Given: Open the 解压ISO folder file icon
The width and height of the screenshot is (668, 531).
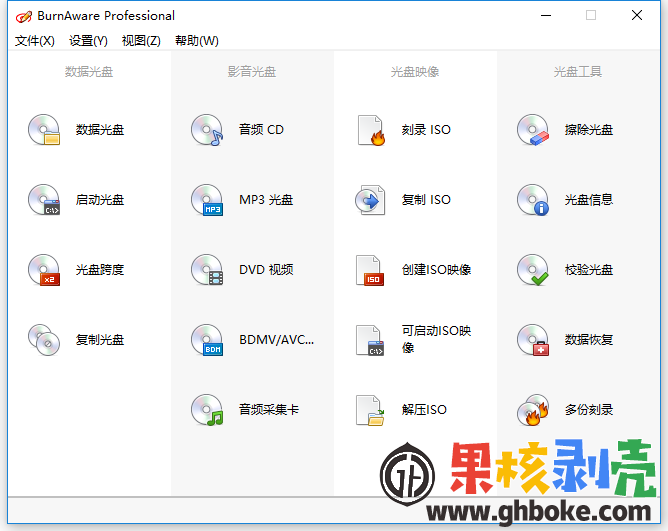Looking at the screenshot, I should click(370, 410).
